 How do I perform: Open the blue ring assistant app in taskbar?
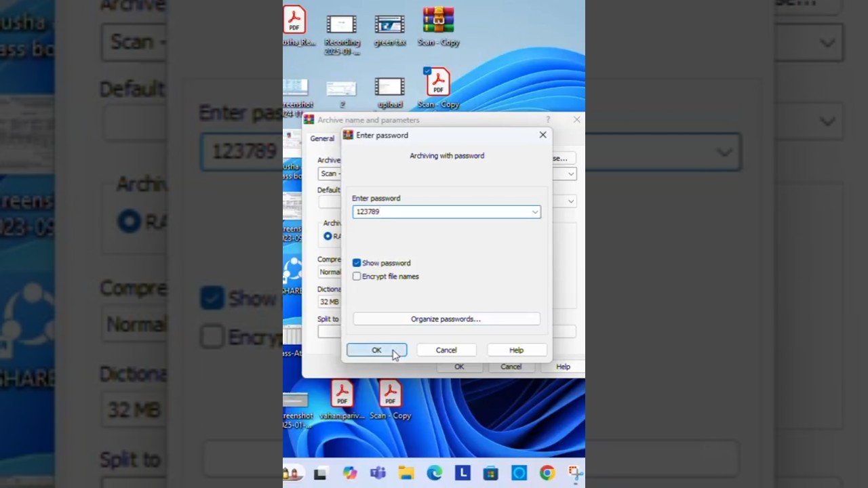(519, 473)
